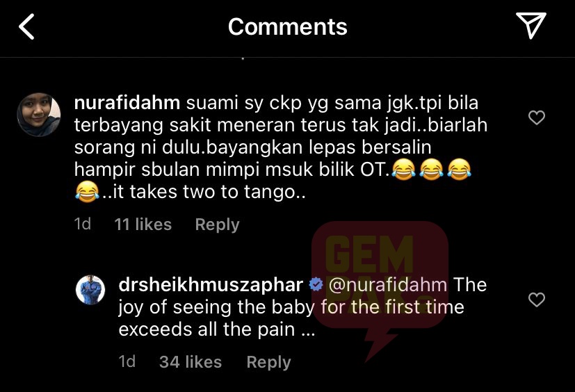The height and width of the screenshot is (392, 575).
Task: View the 34 likes list
Action: pos(191,362)
